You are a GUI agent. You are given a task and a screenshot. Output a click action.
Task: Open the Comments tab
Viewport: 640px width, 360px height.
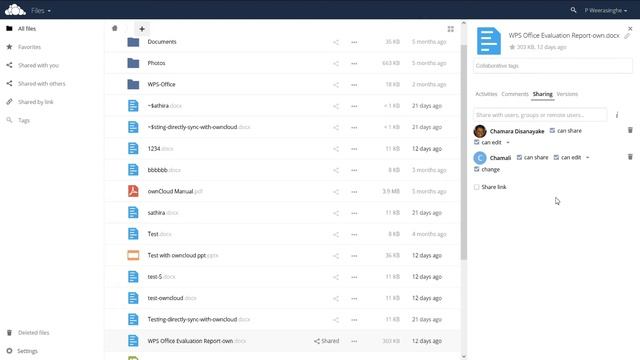point(515,94)
